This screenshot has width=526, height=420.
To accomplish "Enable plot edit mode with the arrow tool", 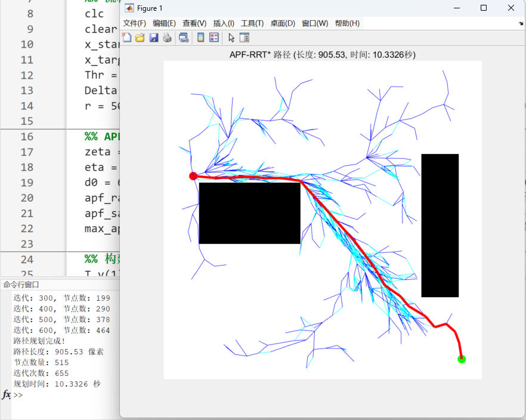I will click(231, 37).
